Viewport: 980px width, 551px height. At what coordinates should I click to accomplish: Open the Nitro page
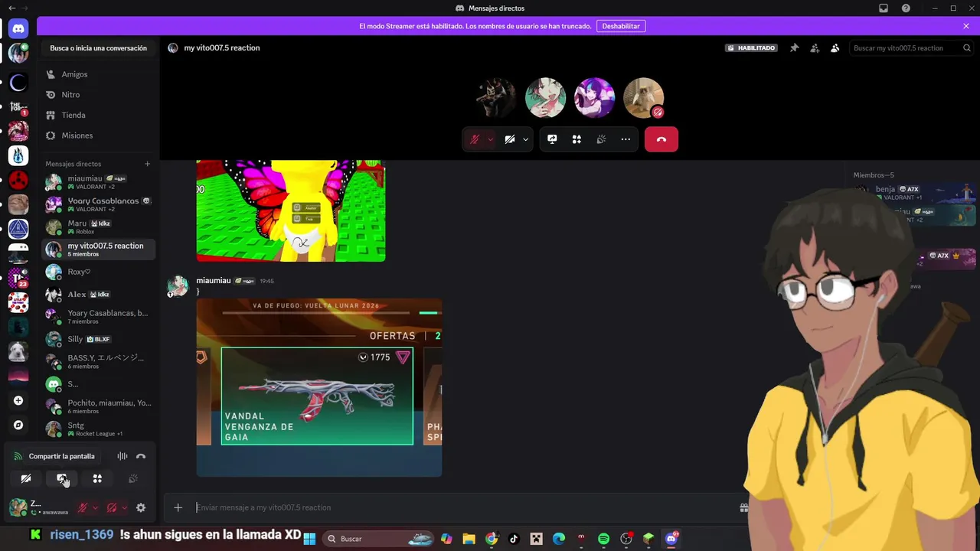[x=98, y=95]
